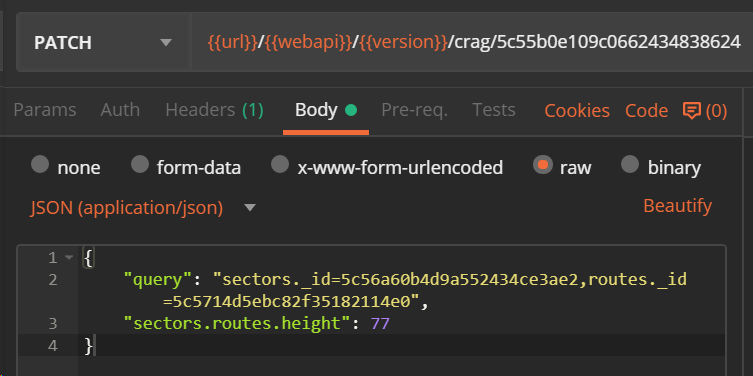Click the height value 77 in editor
The height and width of the screenshot is (376, 753).
(x=380, y=324)
